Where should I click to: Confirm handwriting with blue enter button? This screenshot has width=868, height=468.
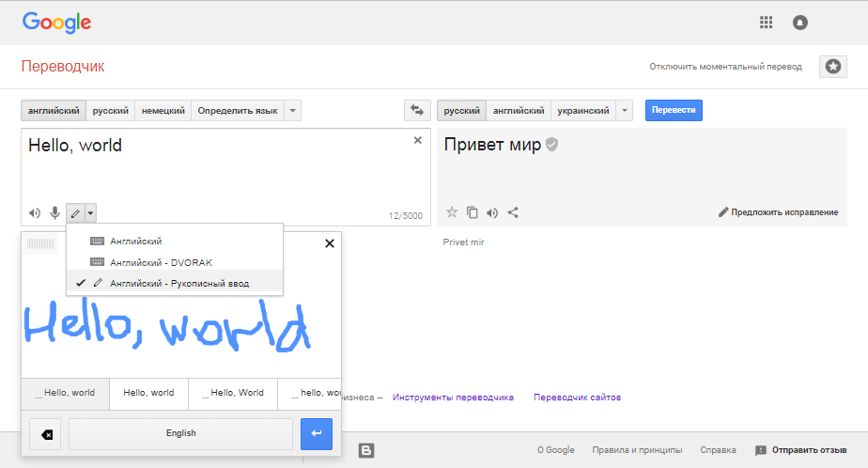(x=317, y=433)
